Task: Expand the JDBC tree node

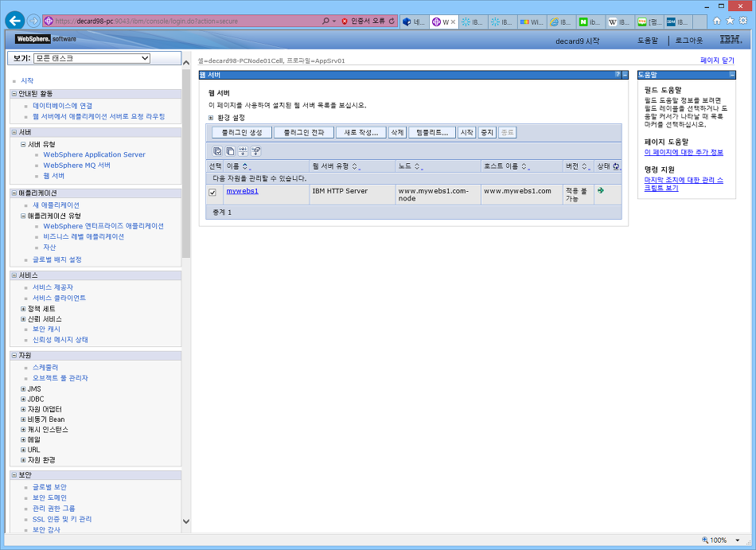Action: (23, 399)
